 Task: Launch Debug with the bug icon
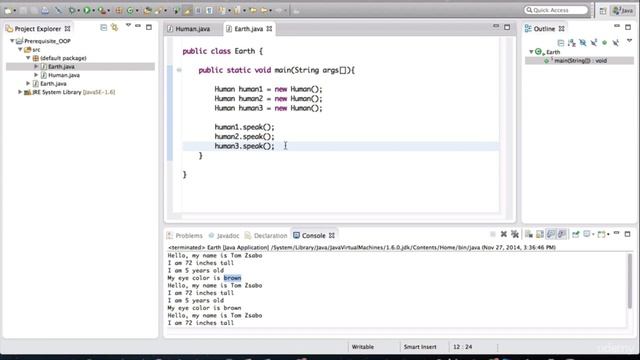tap(72, 11)
